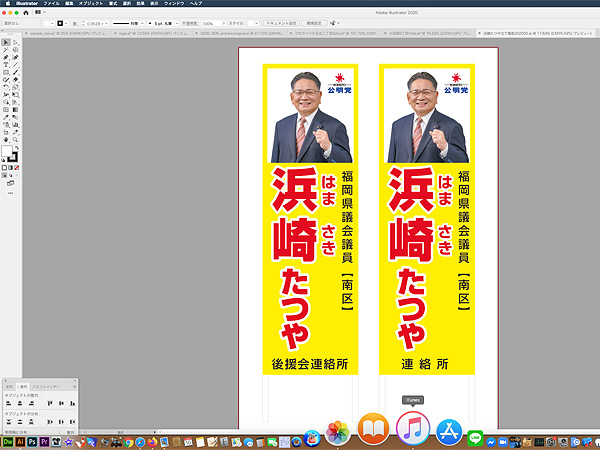Click the Preferences button

[314, 23]
